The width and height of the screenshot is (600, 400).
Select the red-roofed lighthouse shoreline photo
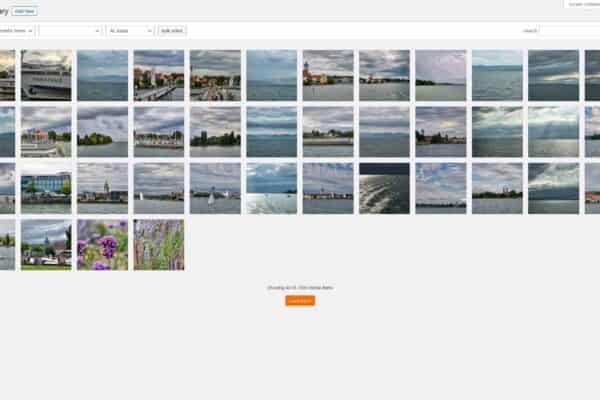pos(328,75)
